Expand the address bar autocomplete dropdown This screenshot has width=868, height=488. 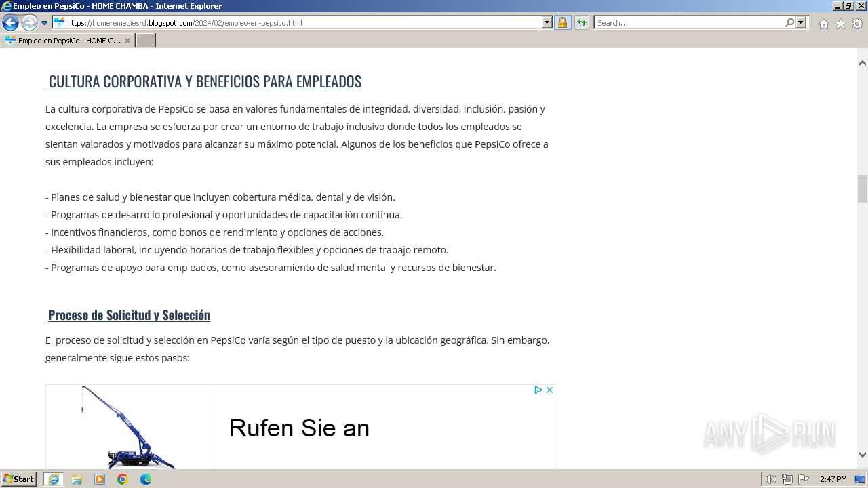(x=547, y=23)
